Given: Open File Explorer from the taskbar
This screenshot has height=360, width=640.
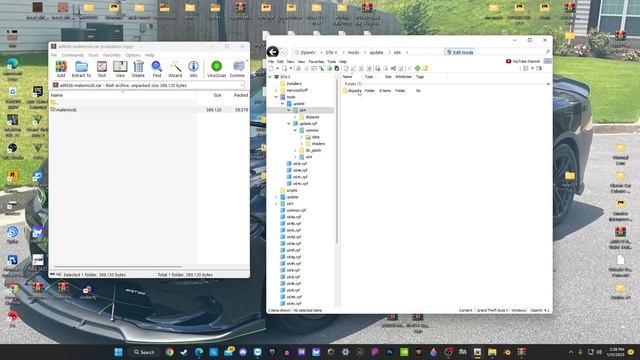Looking at the screenshot, I should point(492,352).
